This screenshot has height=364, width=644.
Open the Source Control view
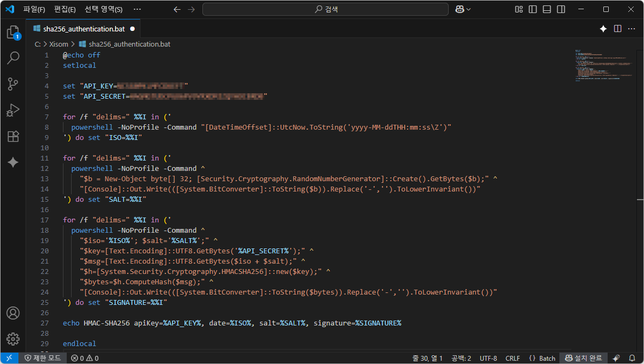pyautogui.click(x=13, y=84)
